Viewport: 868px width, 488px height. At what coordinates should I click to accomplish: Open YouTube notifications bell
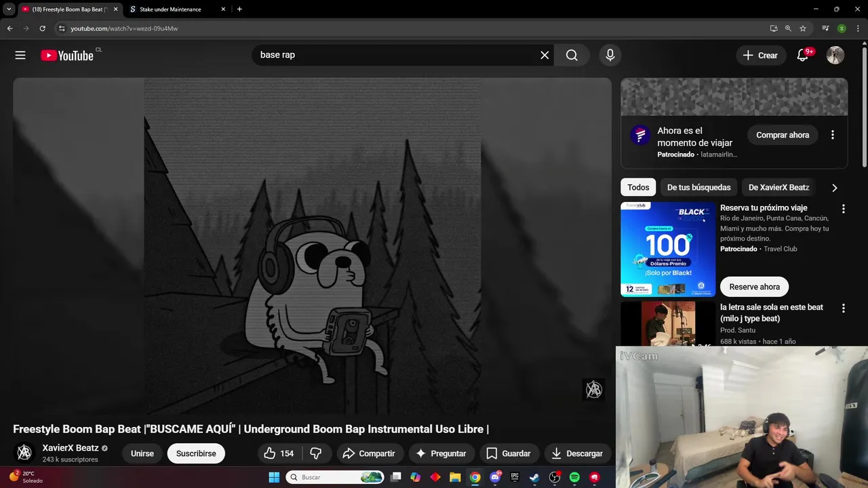(x=803, y=56)
